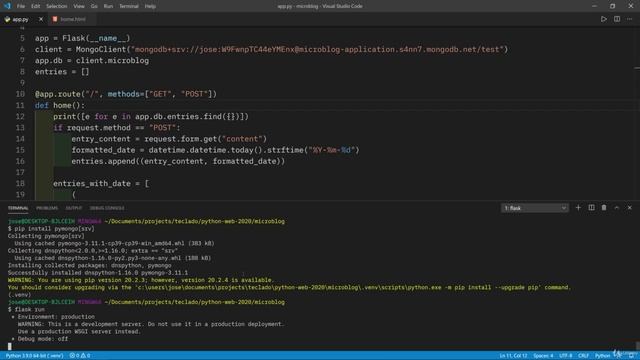Screen dimensions: 640x360
Task: Kill terminal with trash icon
Action: [x=604, y=208]
